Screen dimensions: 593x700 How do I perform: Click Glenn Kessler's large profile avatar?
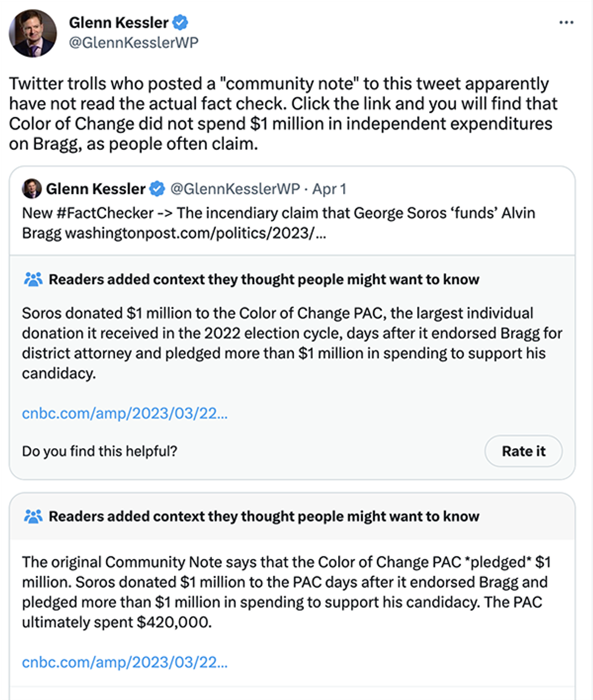(x=32, y=33)
